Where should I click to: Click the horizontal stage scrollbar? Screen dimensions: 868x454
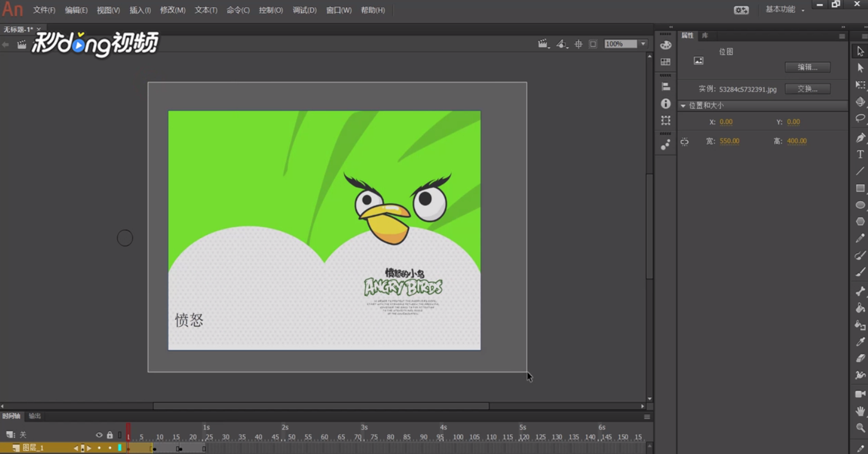click(x=321, y=407)
